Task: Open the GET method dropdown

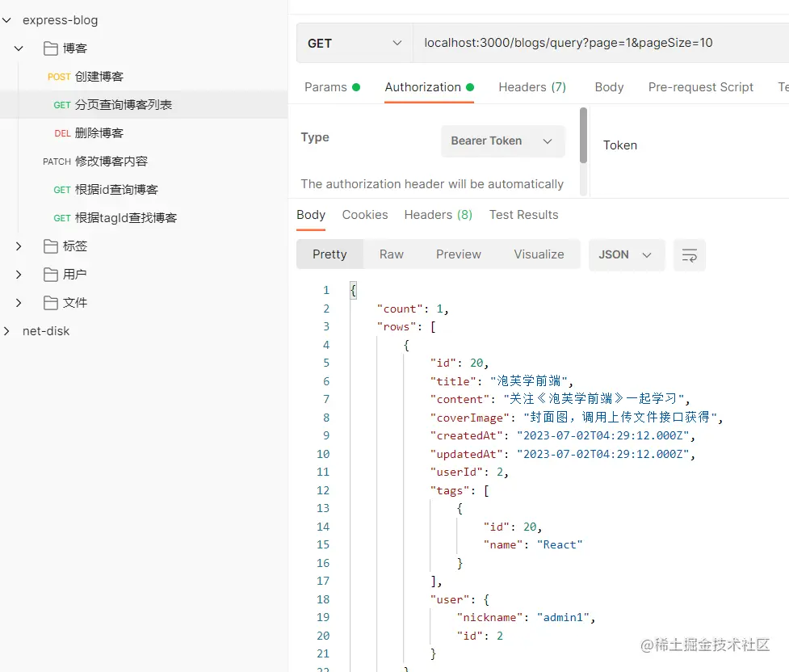Action: point(355,44)
